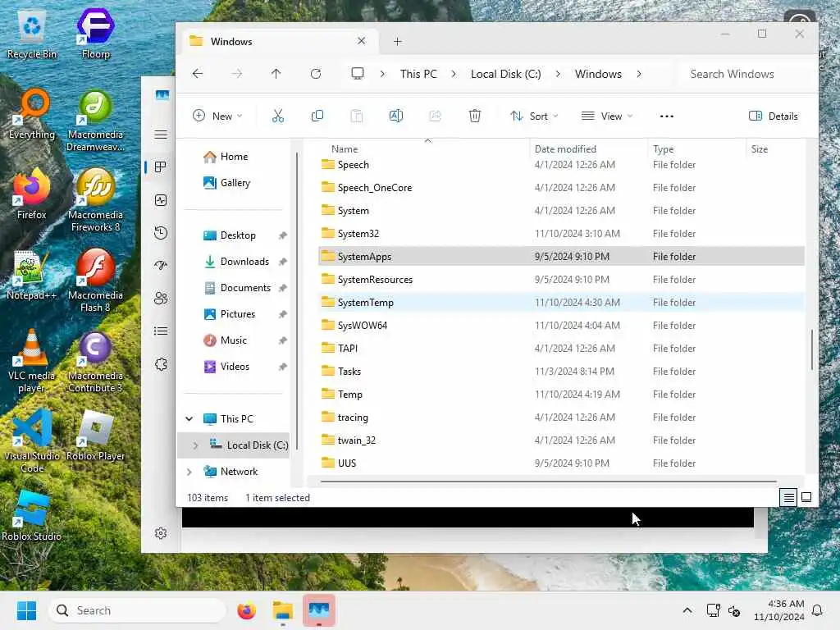Open VLC media player shortcut
This screenshot has width=840, height=630.
coord(32,362)
